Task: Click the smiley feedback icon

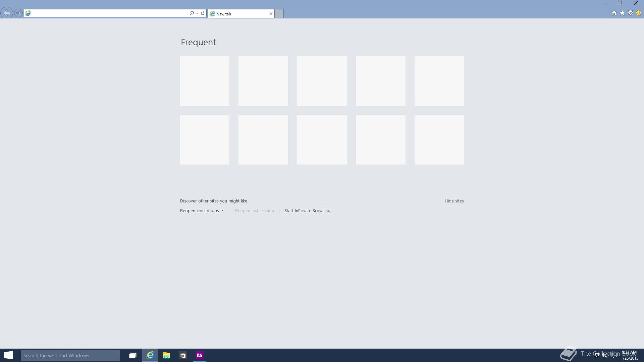Action: [639, 13]
